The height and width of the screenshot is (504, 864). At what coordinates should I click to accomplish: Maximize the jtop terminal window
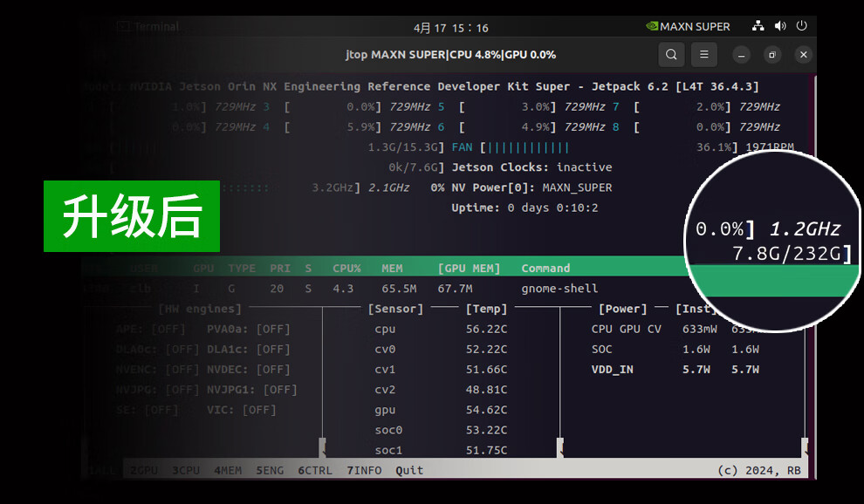772,55
